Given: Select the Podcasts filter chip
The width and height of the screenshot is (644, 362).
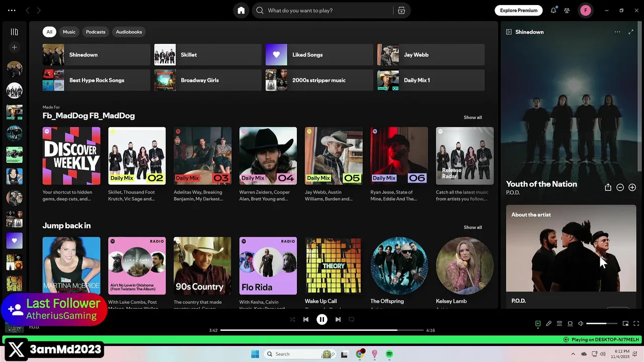Looking at the screenshot, I should point(96,32).
